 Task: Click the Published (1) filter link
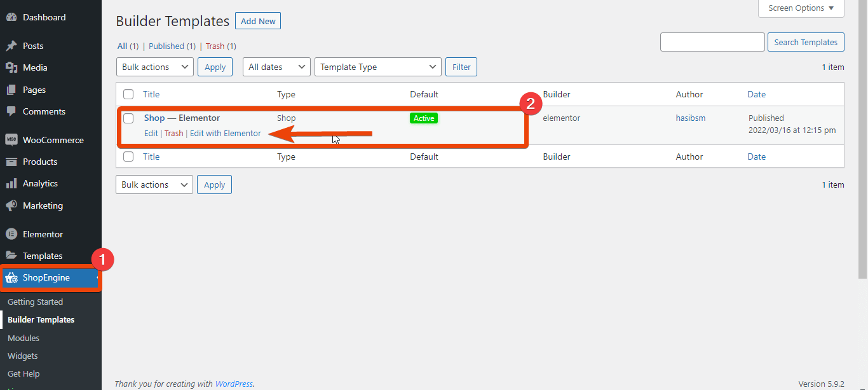172,46
